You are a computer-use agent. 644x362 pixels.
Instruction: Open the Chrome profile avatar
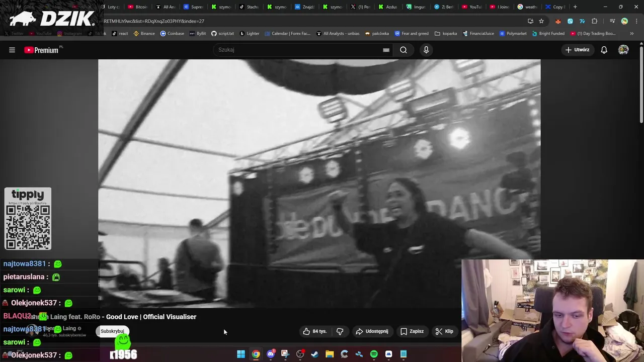click(624, 21)
